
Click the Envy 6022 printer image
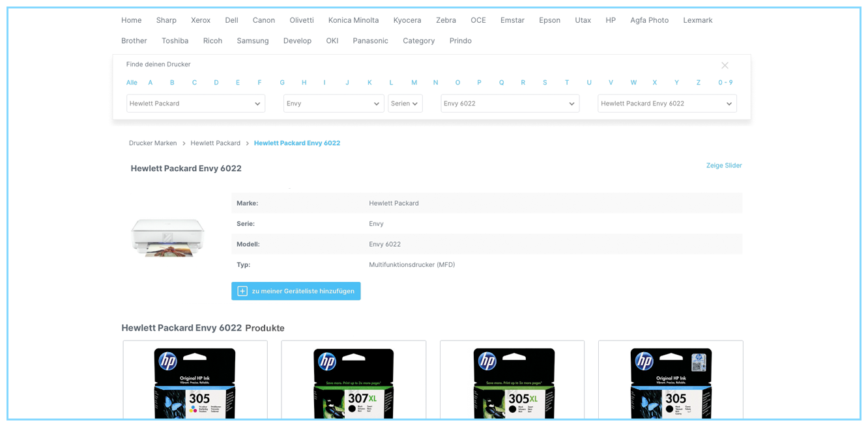pyautogui.click(x=167, y=237)
